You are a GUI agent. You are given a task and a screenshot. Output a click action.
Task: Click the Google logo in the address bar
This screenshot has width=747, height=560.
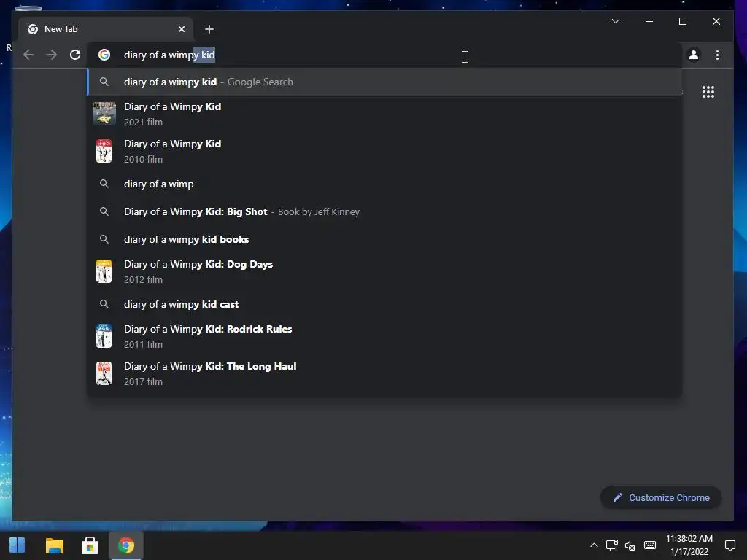[104, 55]
